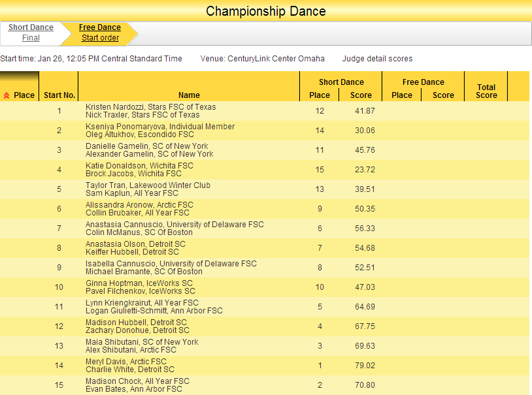532x395 pixels.
Task: Select 'Logan Giulietti-Schmitt, Ann Arbor FSC'
Action: 154,311
